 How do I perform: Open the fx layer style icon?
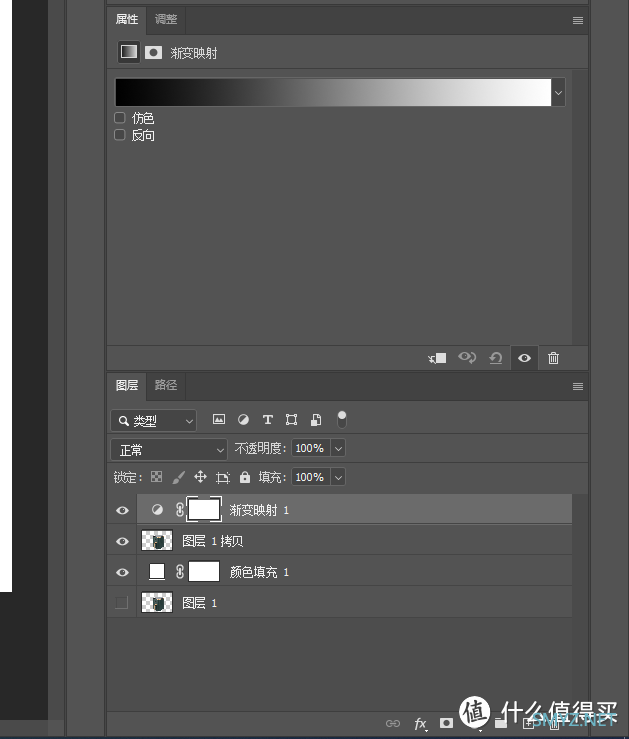click(x=420, y=723)
